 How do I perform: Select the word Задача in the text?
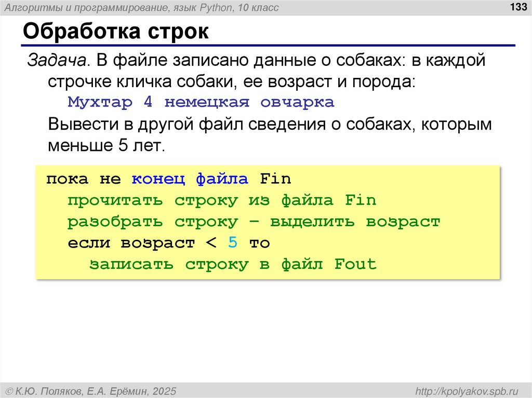point(47,61)
